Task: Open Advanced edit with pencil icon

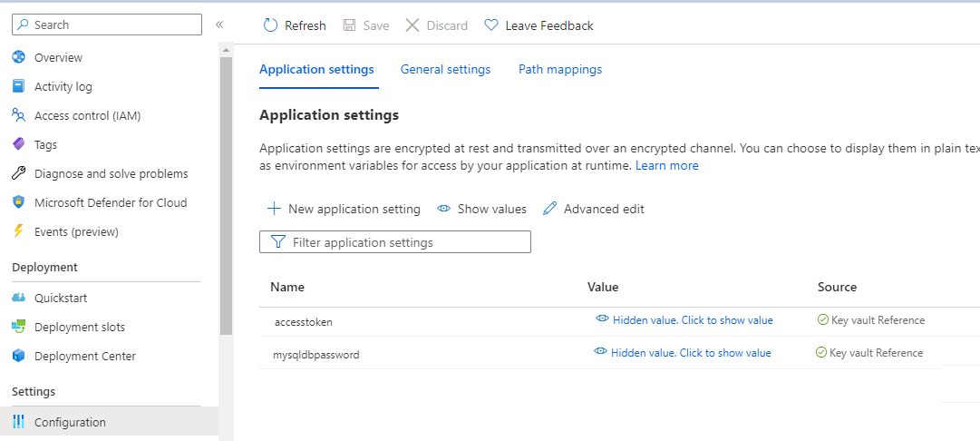Action: (x=593, y=209)
